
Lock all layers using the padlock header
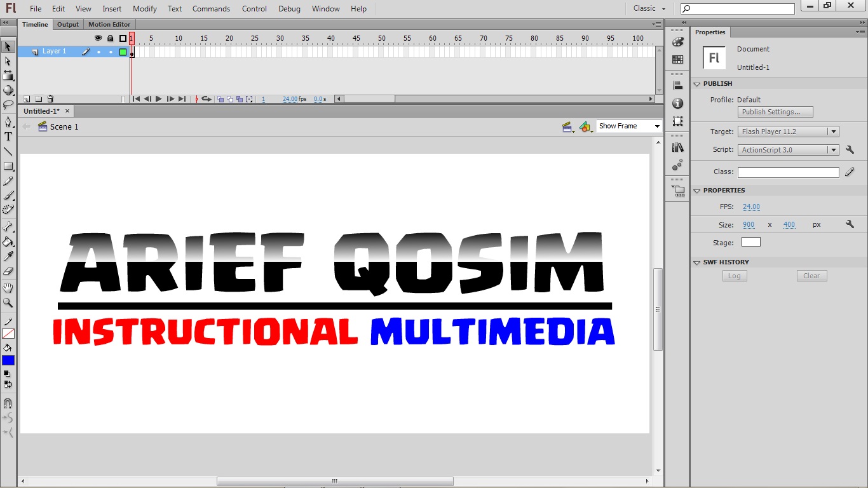[111, 38]
